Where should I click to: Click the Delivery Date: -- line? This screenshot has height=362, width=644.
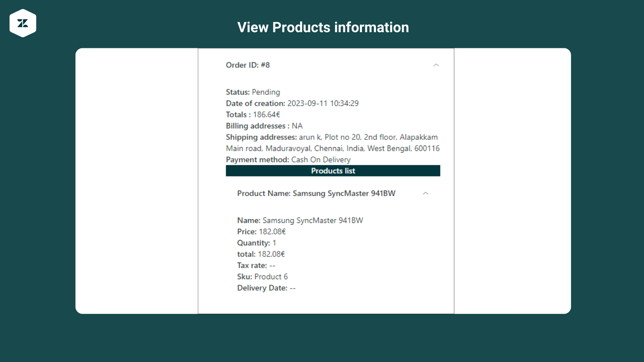point(266,288)
